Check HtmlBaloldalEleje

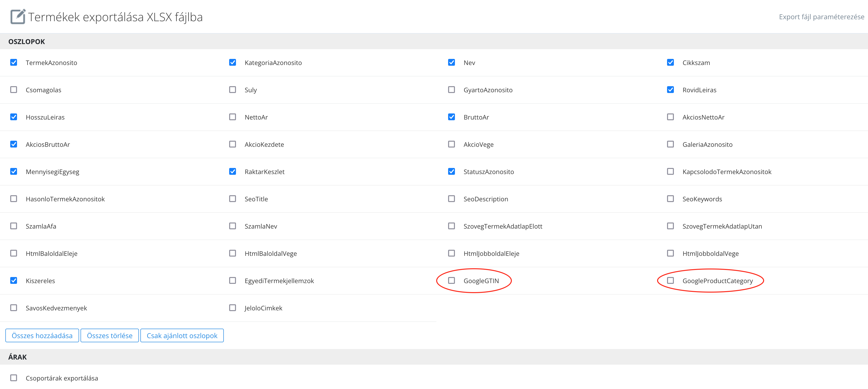click(13, 253)
